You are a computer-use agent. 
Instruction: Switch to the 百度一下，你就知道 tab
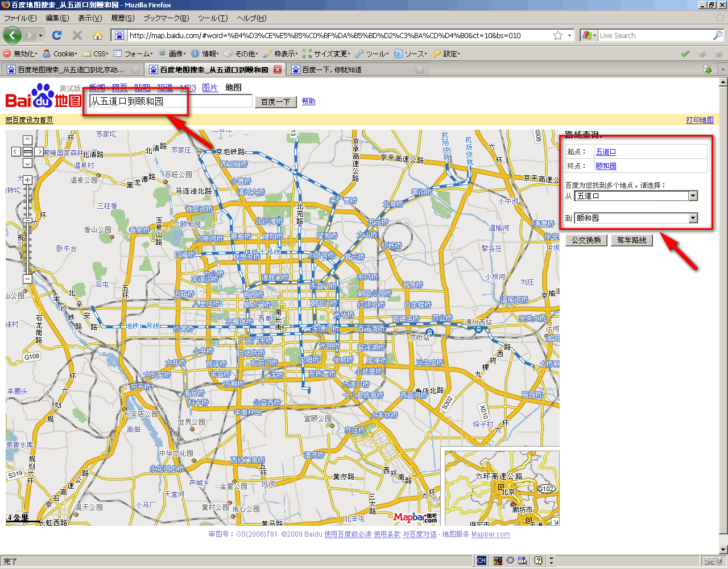click(x=357, y=69)
